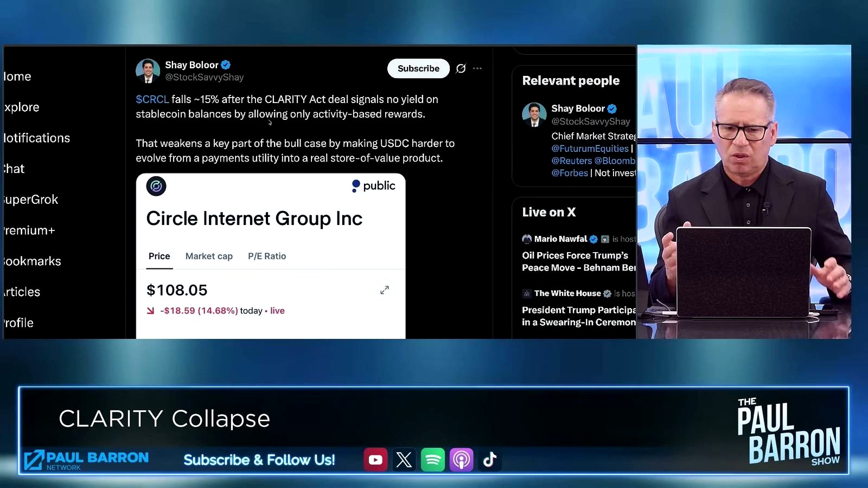Screen dimensions: 868x488
Task: Click the Subscribe & Follow Us! text
Action: (x=259, y=460)
